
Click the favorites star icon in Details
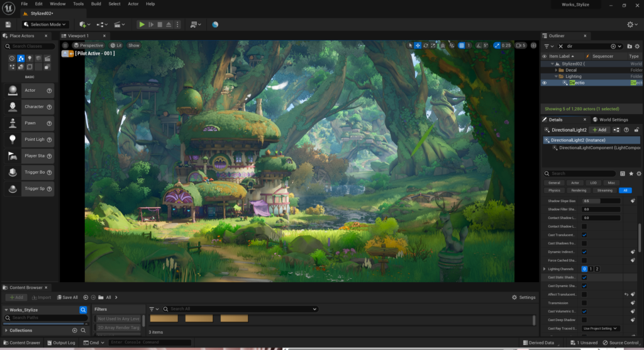(631, 173)
